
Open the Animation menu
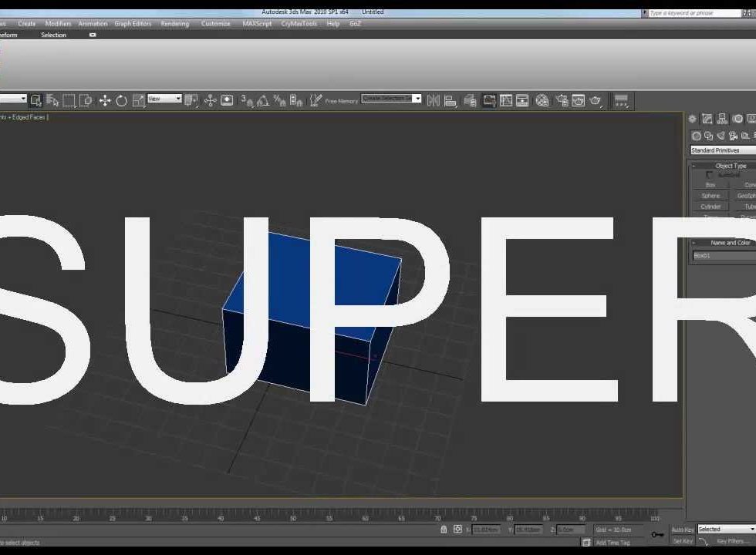click(93, 24)
